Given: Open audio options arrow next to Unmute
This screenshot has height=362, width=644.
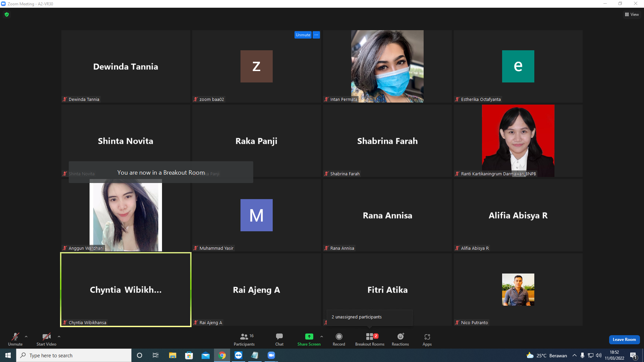Looking at the screenshot, I should pos(26,337).
